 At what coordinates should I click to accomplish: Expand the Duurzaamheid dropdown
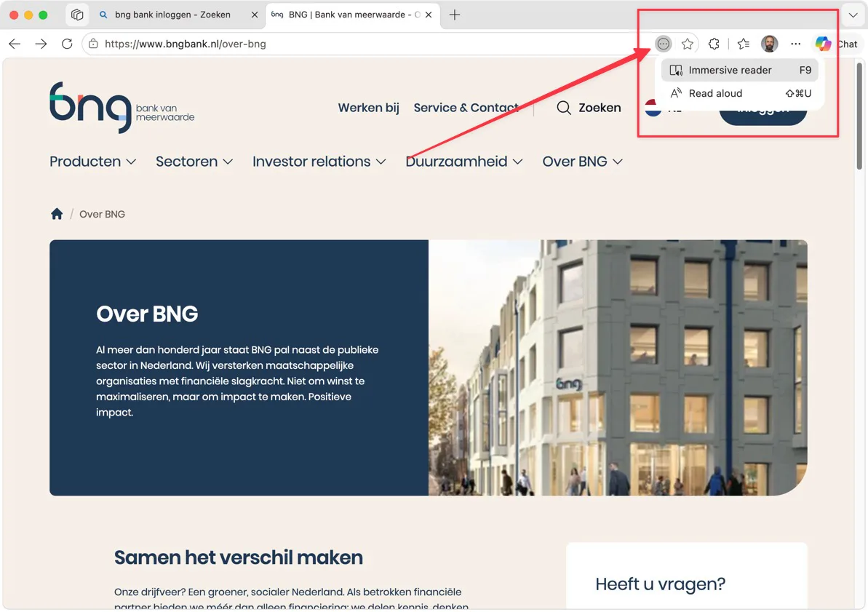[x=464, y=162]
